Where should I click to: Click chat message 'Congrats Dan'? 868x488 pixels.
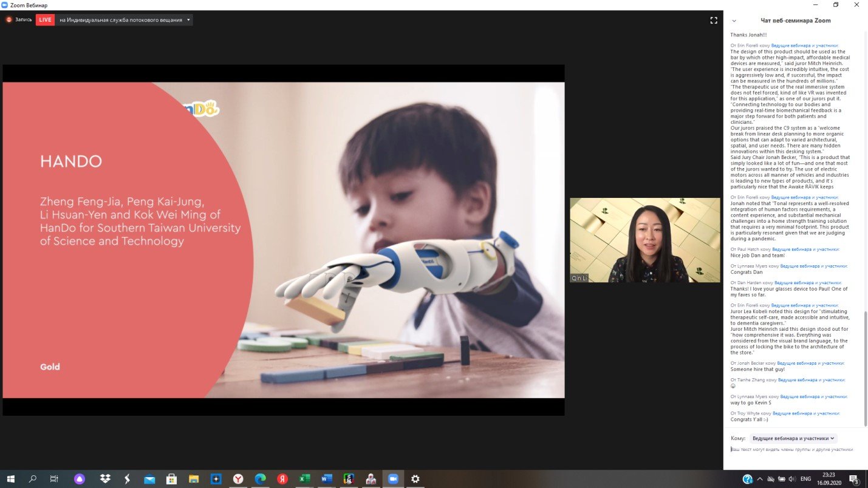(746, 272)
